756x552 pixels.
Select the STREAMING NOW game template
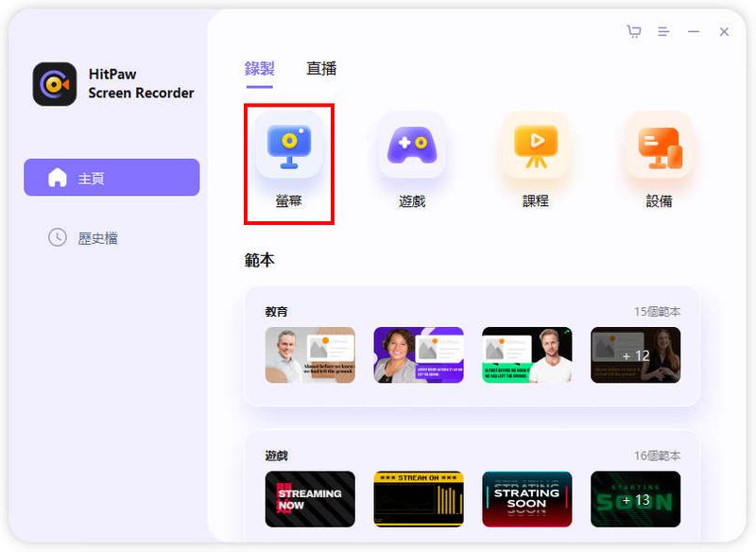click(310, 499)
